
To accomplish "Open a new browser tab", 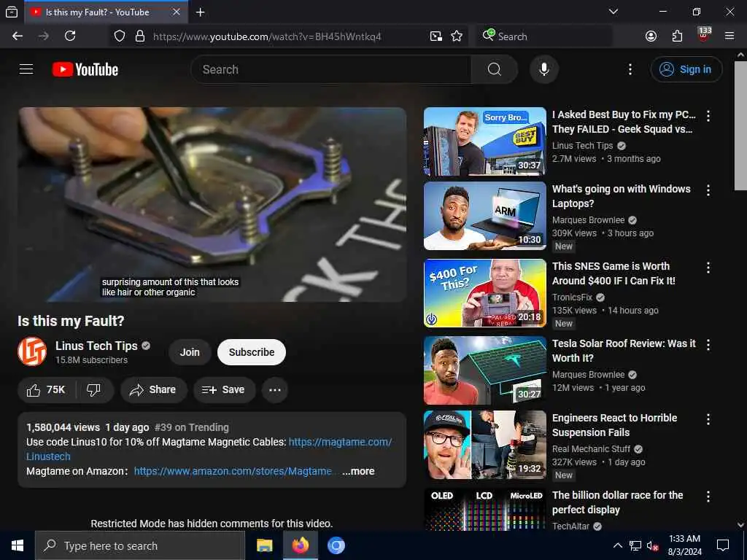I will pos(201,12).
